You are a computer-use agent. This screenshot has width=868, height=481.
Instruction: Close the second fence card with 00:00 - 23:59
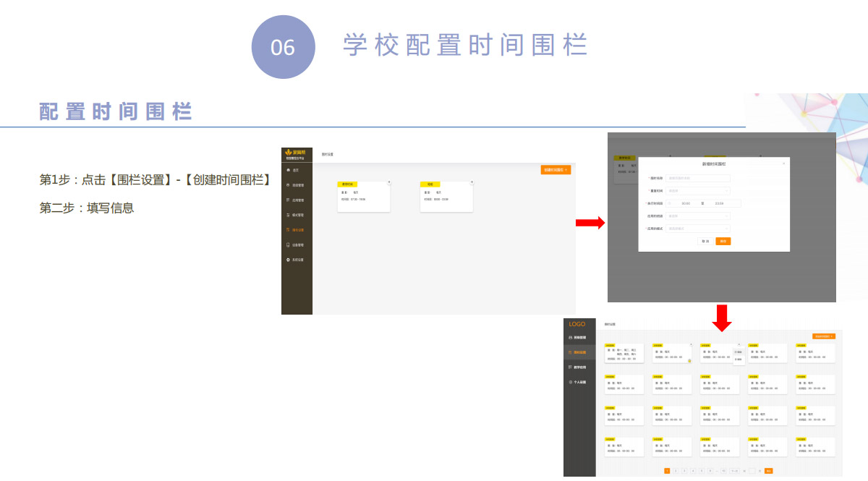point(472,182)
